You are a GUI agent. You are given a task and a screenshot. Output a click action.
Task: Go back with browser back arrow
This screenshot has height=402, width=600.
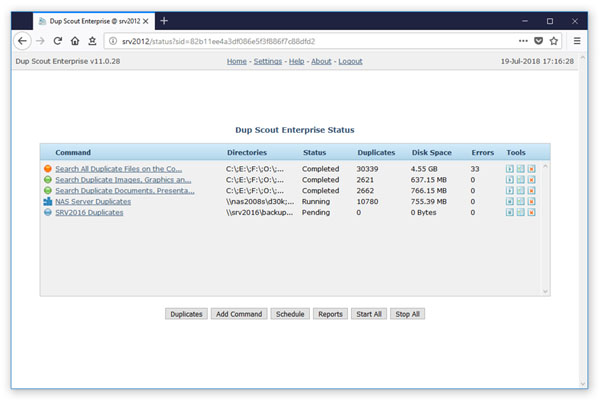pyautogui.click(x=22, y=41)
